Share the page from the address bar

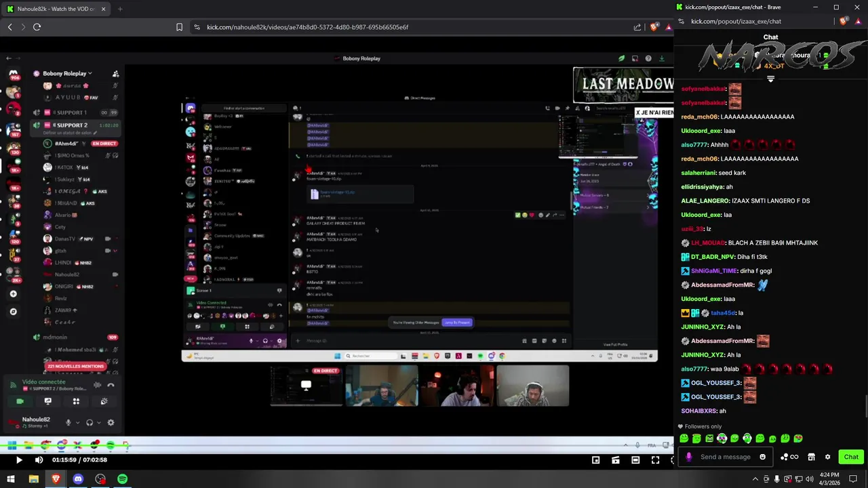tap(637, 27)
